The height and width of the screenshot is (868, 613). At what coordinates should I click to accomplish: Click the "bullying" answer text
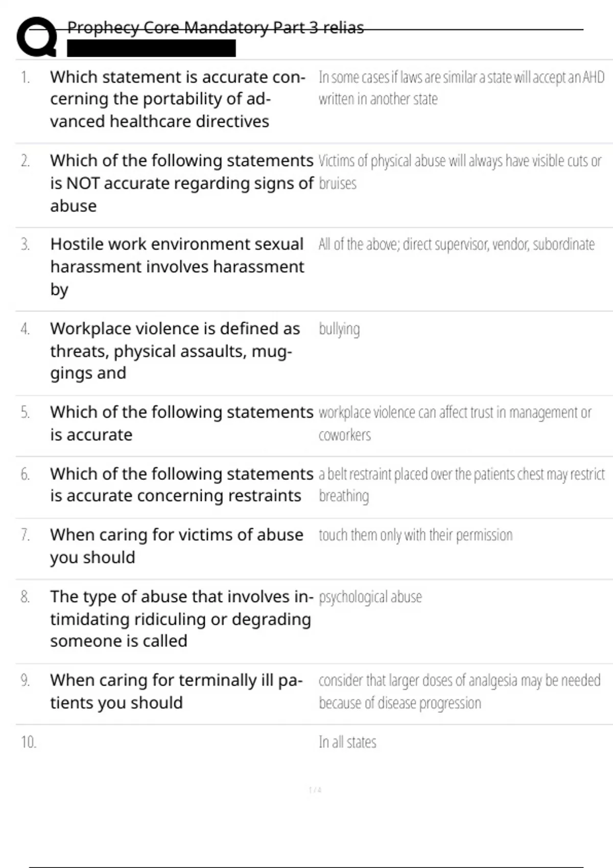pos(339,329)
